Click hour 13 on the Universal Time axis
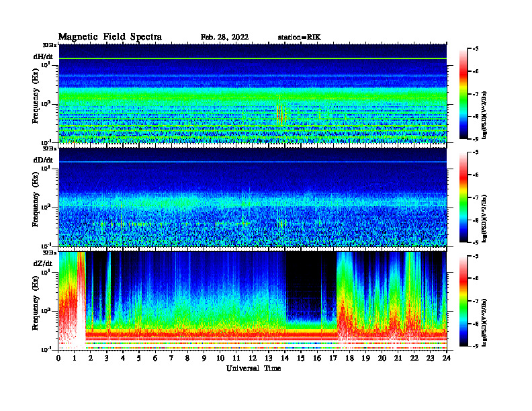Screen dimensions: 532x411 pos(269,359)
